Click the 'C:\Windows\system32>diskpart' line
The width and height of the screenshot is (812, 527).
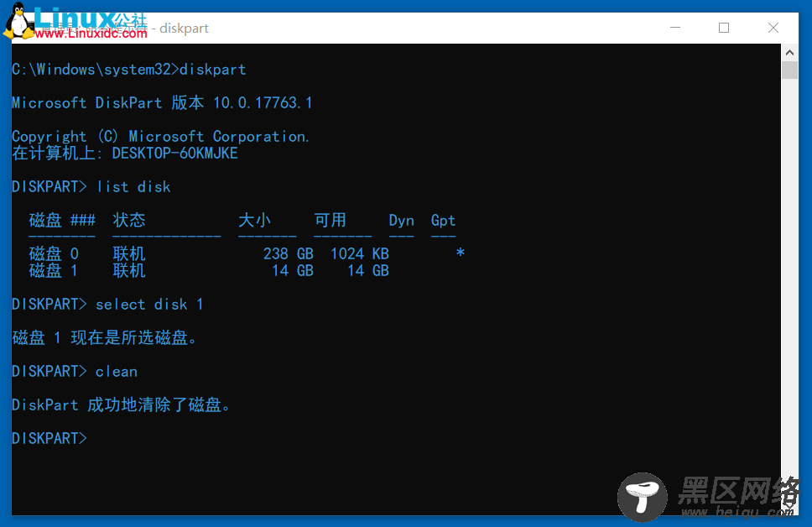129,70
